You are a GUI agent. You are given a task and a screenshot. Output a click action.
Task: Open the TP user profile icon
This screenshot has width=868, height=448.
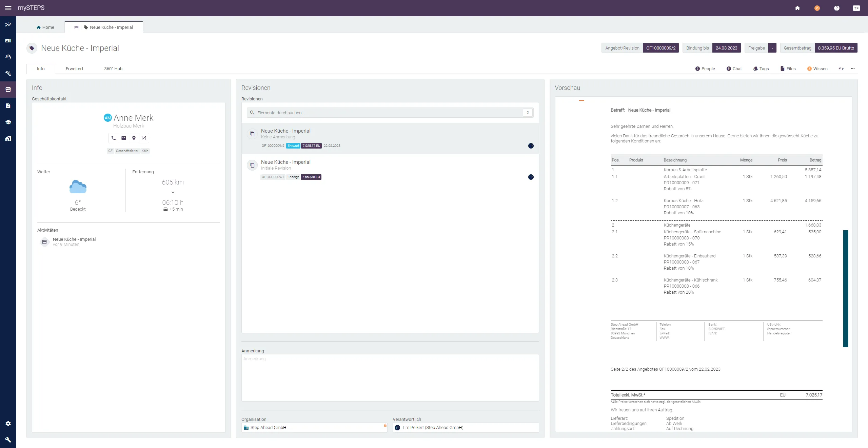[x=856, y=8]
